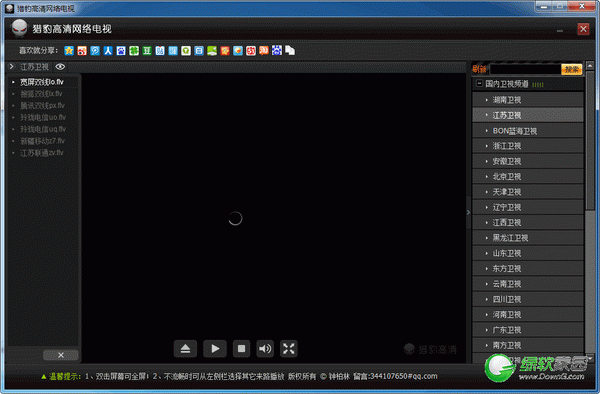Expand the 湖南卫视 channel triangle

coord(486,100)
